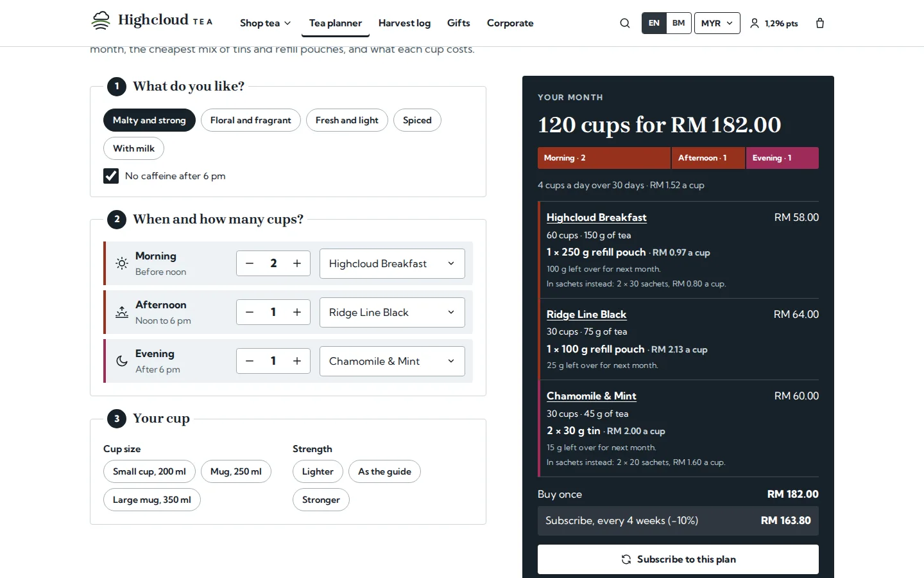Increase Morning cups with plus button
The image size is (924, 578).
click(297, 263)
